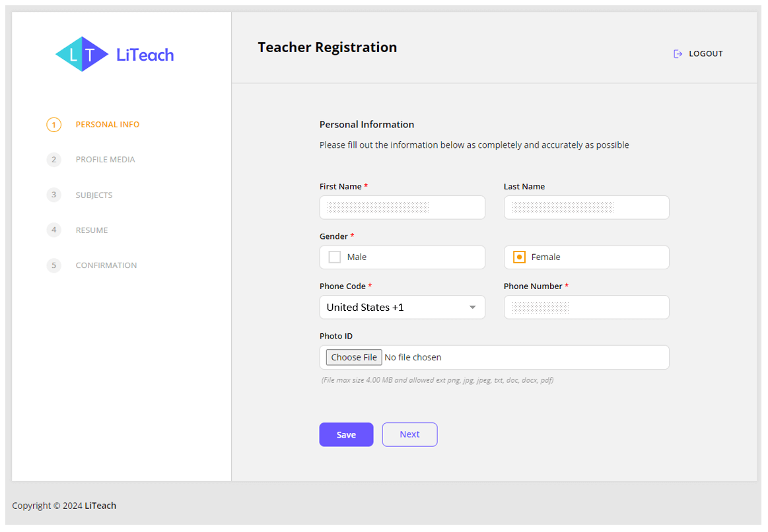Select step 3 circle icon
The width and height of the screenshot is (768, 532).
[x=54, y=195]
